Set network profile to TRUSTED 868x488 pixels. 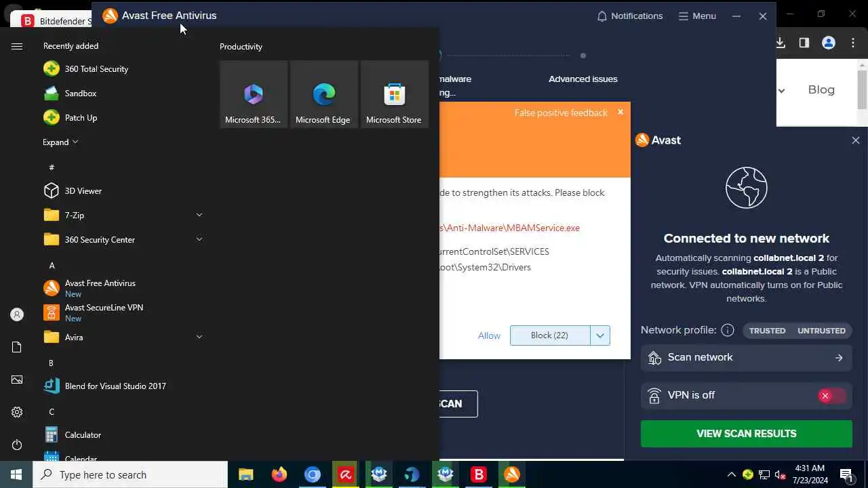pos(767,331)
